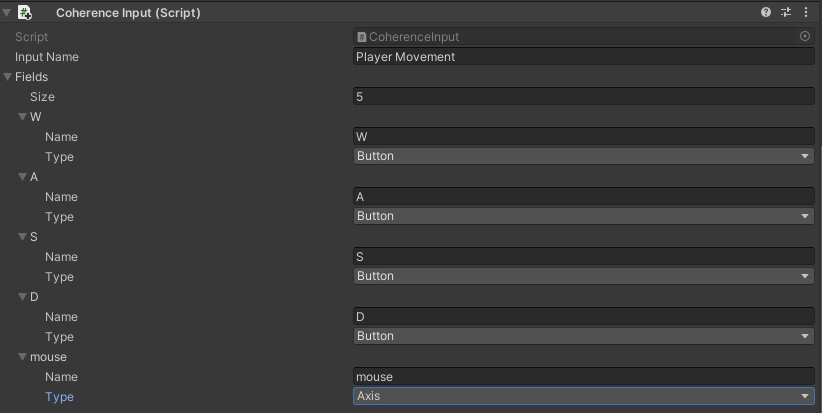This screenshot has width=822, height=413.
Task: Collapse the Coherence Input component foldout
Action: (x=8, y=13)
